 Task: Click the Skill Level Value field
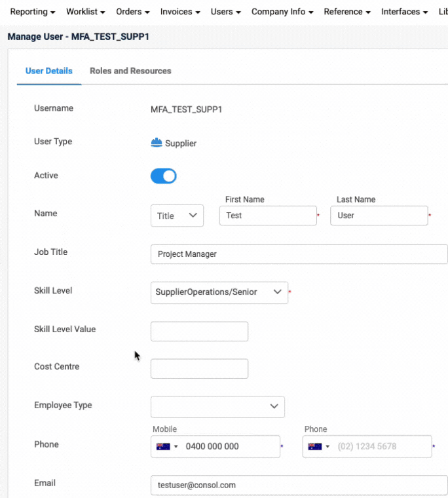199,332
